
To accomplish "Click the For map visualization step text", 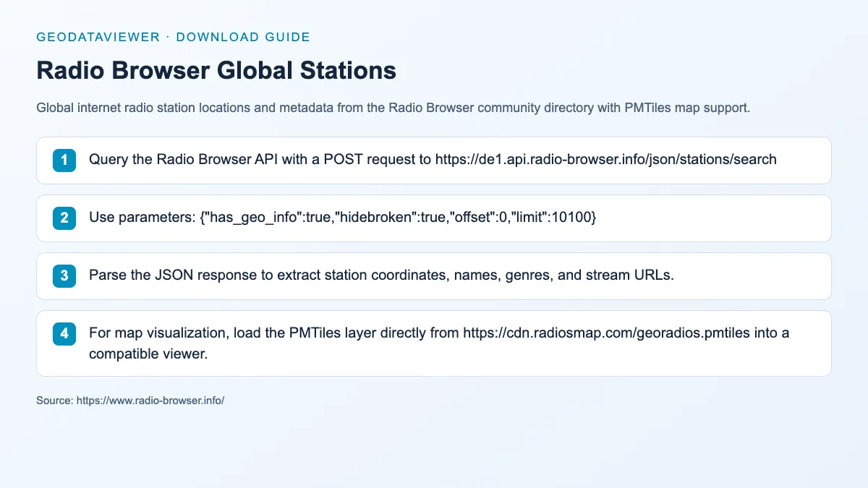I will pos(439,343).
